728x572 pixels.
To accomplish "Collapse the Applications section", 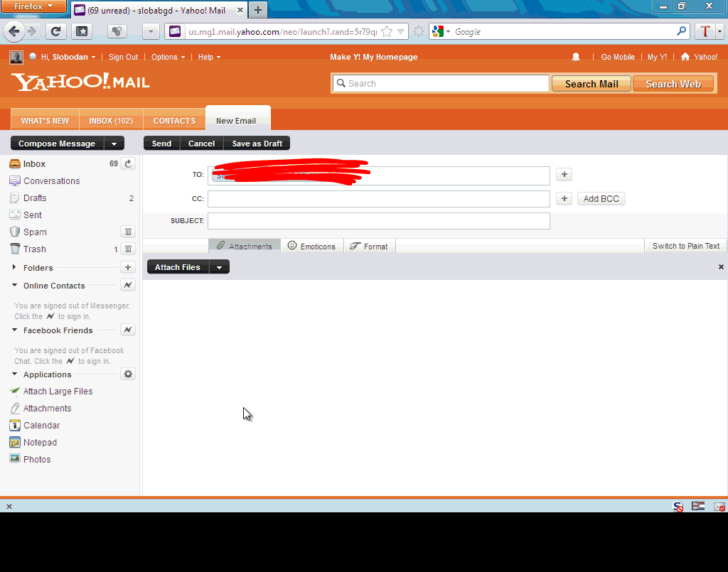I will [14, 374].
